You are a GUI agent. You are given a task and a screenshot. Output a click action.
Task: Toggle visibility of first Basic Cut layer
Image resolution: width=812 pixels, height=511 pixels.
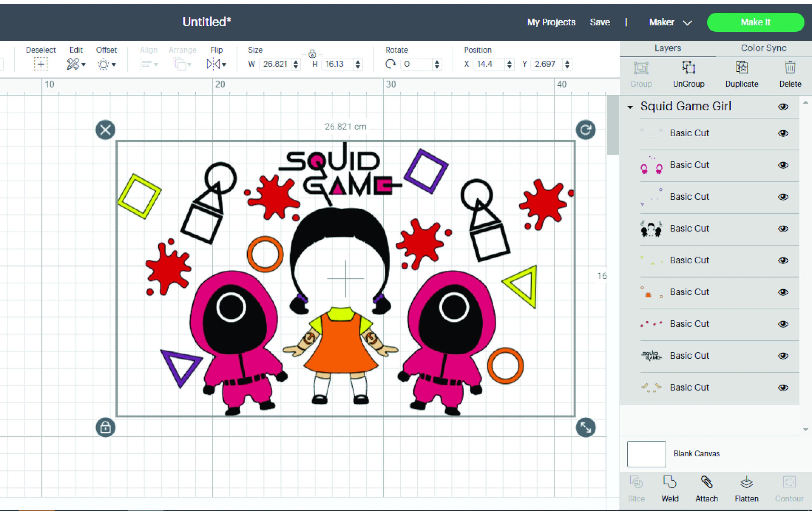click(x=783, y=133)
